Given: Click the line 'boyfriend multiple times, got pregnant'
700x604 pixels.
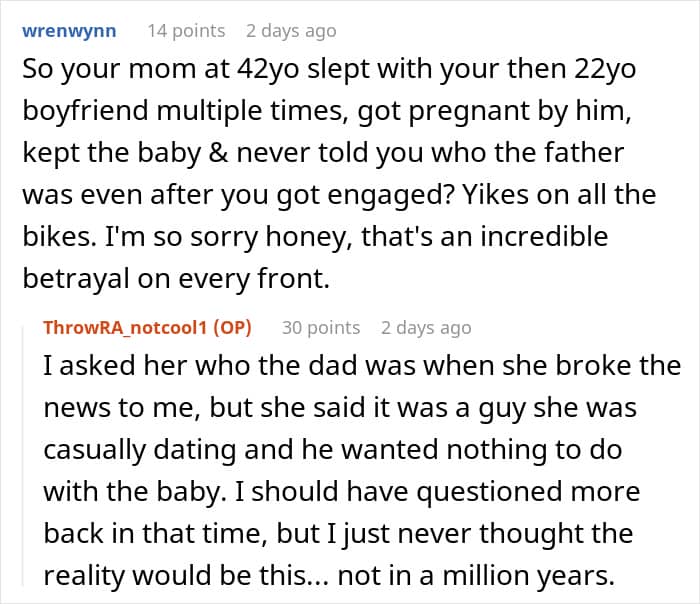Looking at the screenshot, I should 326,111.
